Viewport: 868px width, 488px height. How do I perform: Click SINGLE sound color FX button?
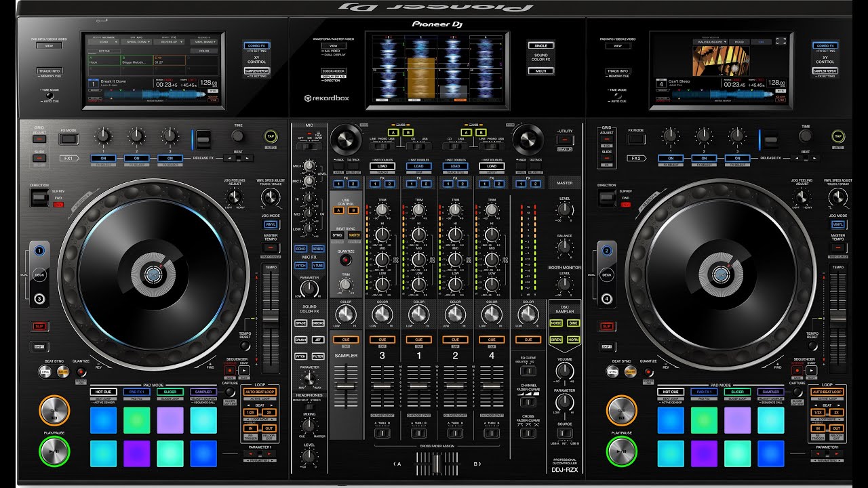(540, 45)
